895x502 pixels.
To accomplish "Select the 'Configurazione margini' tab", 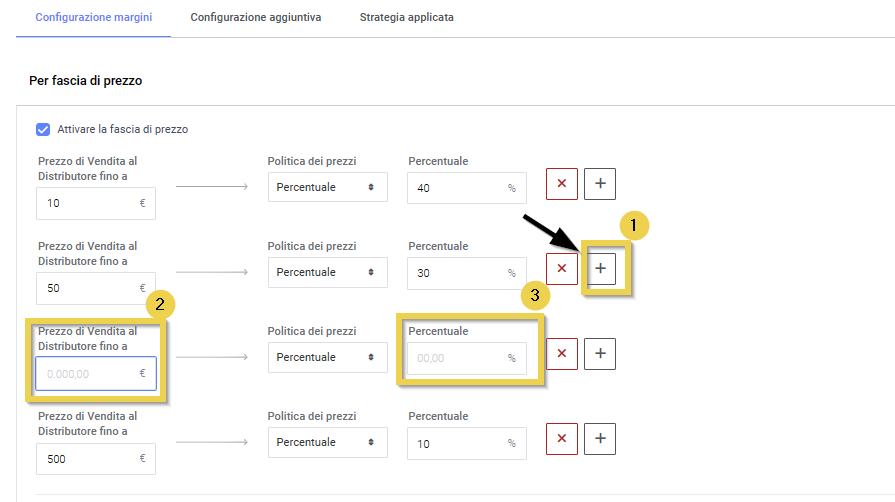I will pos(94,18).
